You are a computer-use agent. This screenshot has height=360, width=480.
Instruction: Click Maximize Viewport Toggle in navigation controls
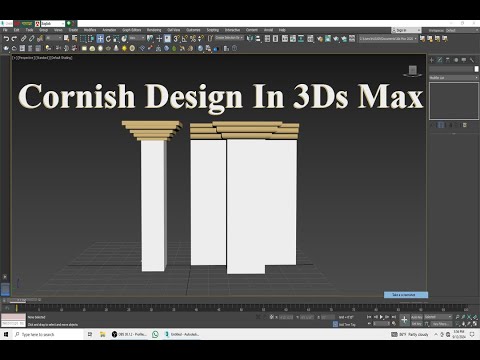coord(475,324)
